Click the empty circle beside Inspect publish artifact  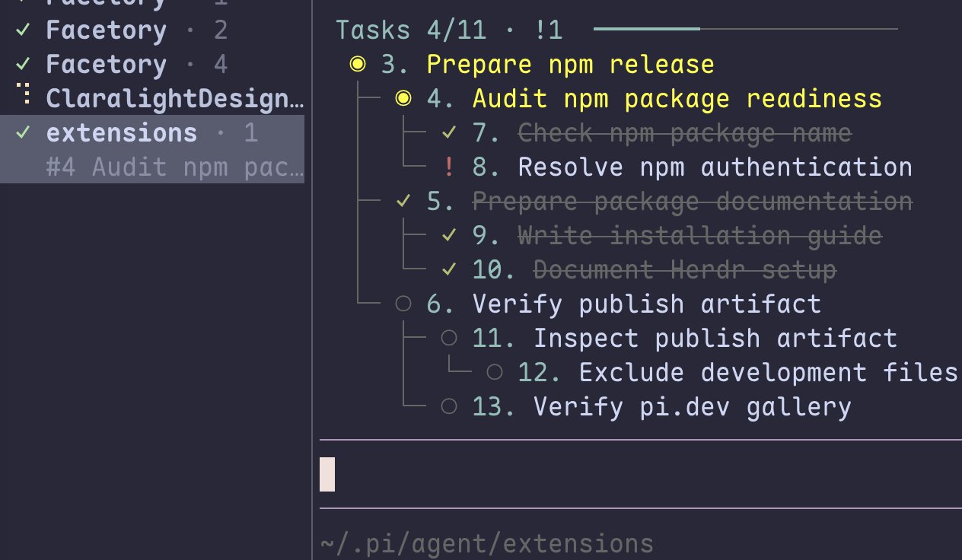(x=449, y=338)
